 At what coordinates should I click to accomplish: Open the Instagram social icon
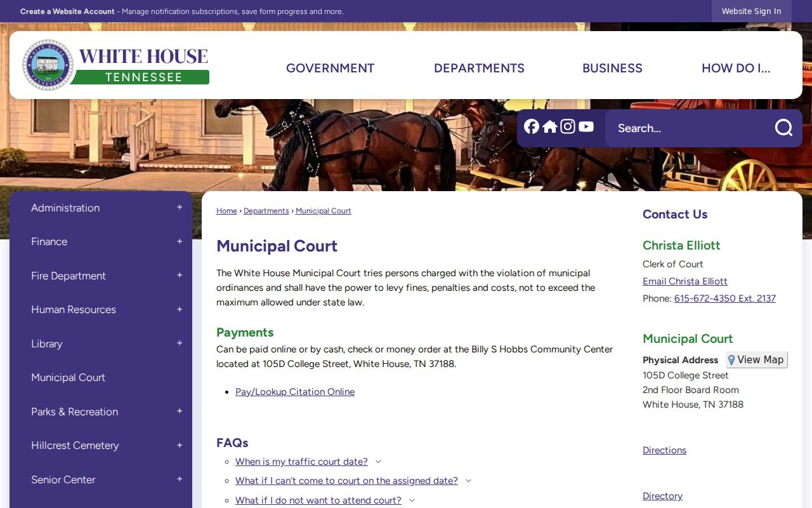(568, 126)
